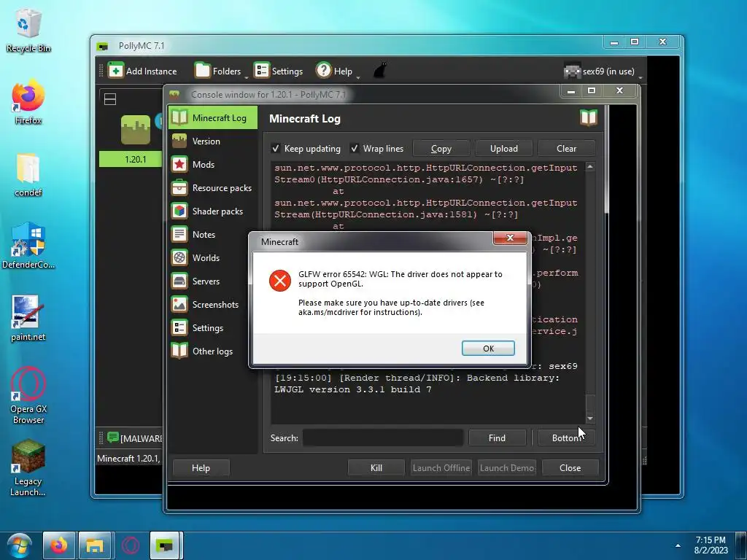The height and width of the screenshot is (560, 747).
Task: Click the sidebar Settings list icon
Action: [179, 327]
